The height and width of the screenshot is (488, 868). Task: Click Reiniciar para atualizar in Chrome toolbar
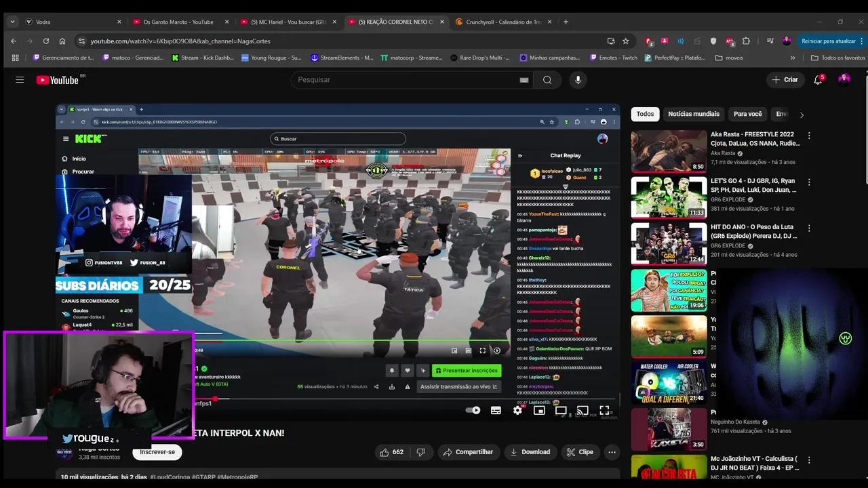tap(828, 41)
